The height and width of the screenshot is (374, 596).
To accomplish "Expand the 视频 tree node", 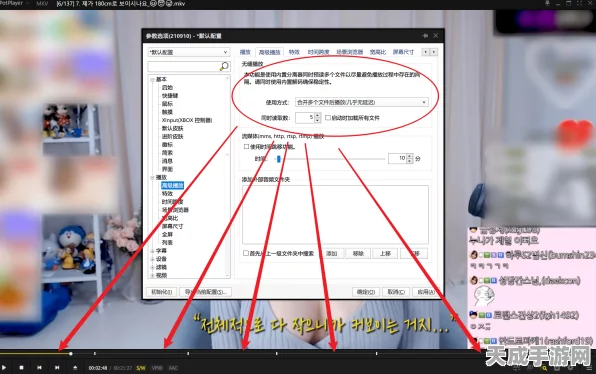I will [x=152, y=276].
